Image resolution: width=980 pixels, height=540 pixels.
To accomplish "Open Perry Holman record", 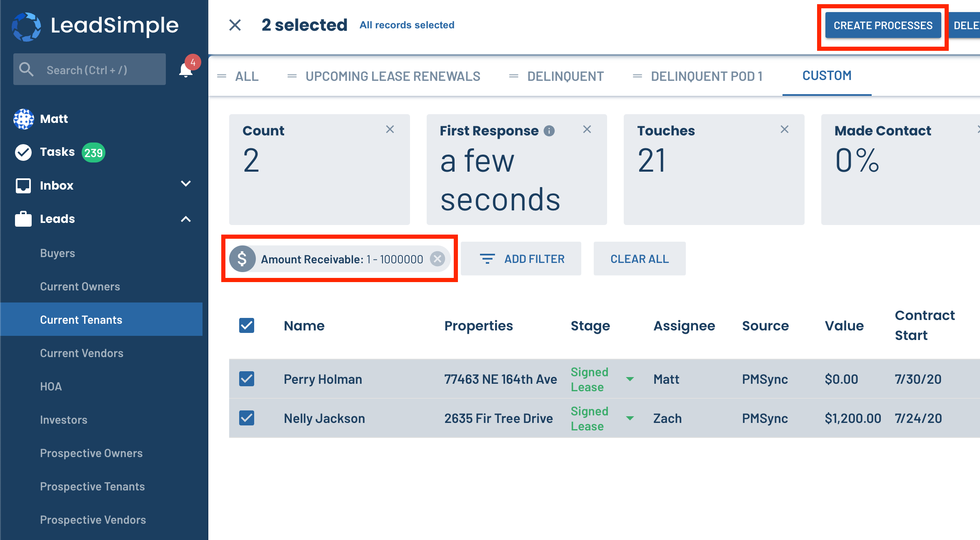I will (323, 379).
